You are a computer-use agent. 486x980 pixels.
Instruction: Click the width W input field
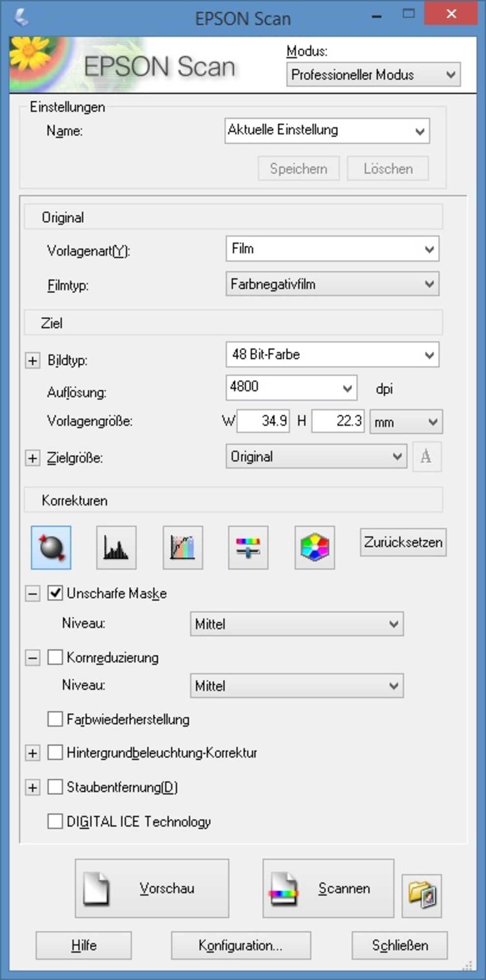(263, 421)
